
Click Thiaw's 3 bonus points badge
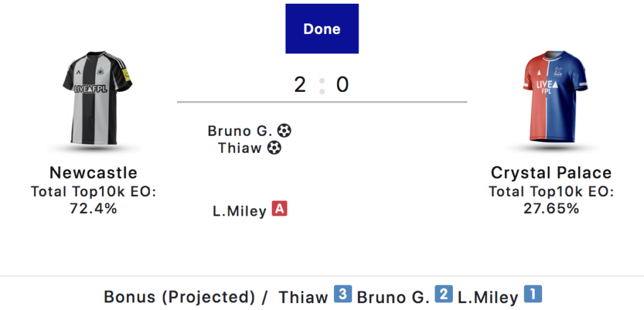tap(342, 294)
